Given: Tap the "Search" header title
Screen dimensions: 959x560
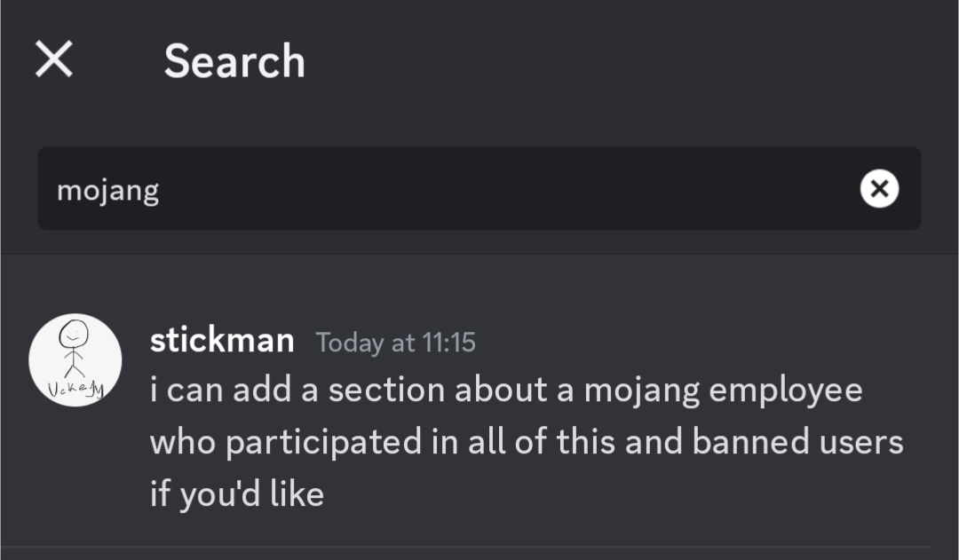Looking at the screenshot, I should (x=234, y=61).
